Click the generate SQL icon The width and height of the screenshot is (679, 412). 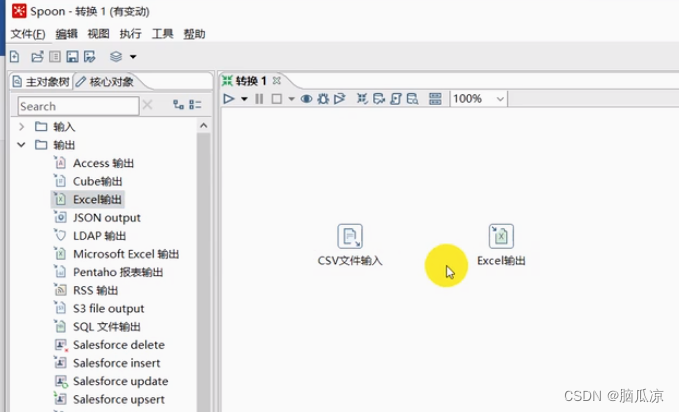click(396, 99)
